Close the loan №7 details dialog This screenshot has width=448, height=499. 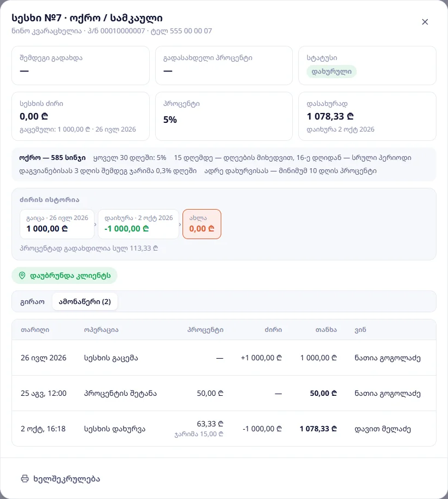coord(425,22)
